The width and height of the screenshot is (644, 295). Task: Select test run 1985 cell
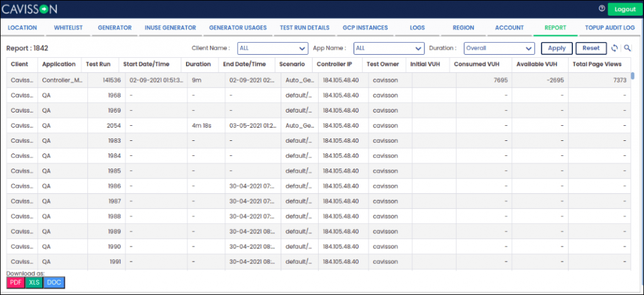pos(107,171)
